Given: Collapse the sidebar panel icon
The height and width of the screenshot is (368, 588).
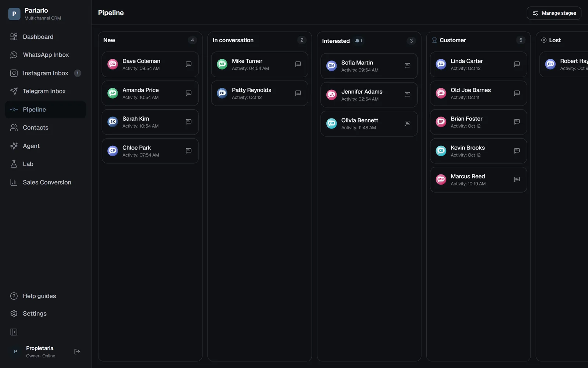Looking at the screenshot, I should point(14,332).
